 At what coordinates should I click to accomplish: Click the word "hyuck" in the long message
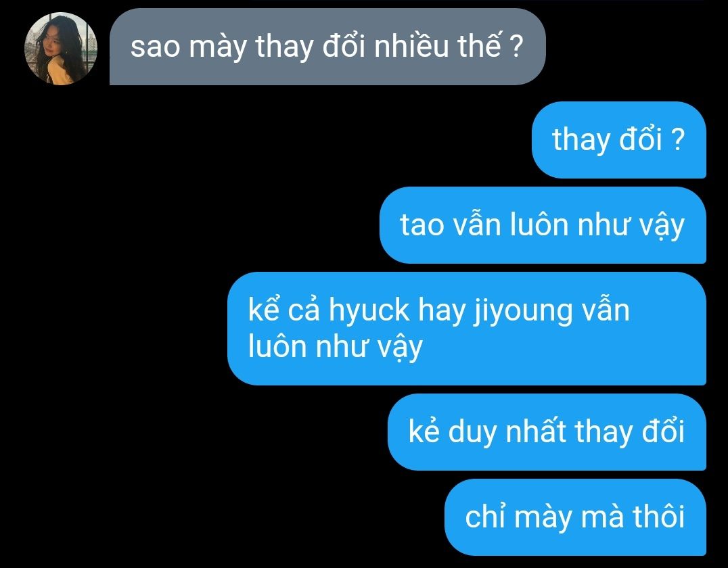(x=369, y=310)
